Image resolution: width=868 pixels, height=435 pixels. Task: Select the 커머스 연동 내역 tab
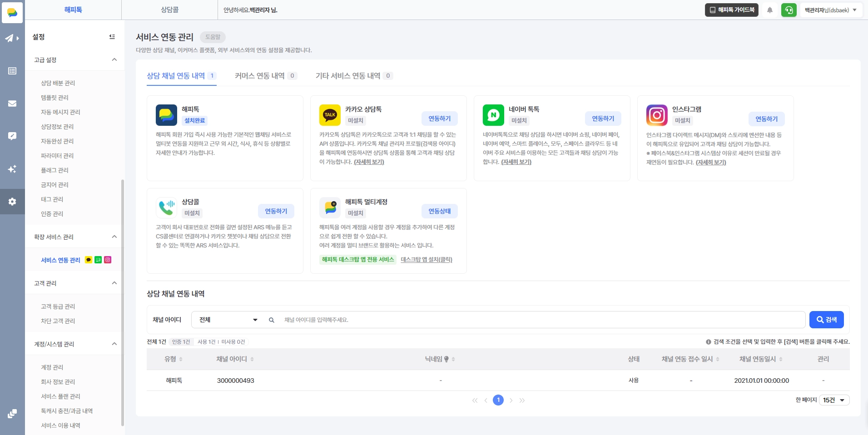coord(266,76)
